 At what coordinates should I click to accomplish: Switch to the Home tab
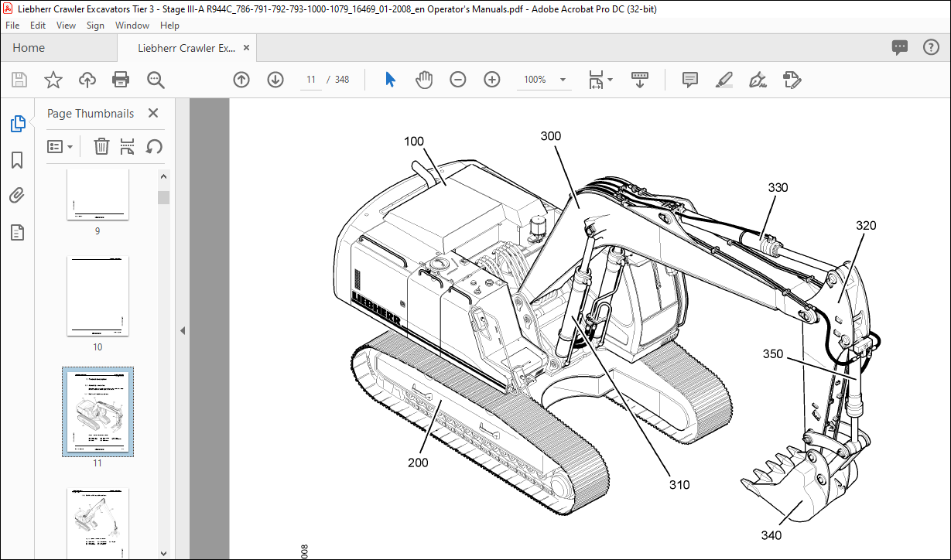point(29,48)
